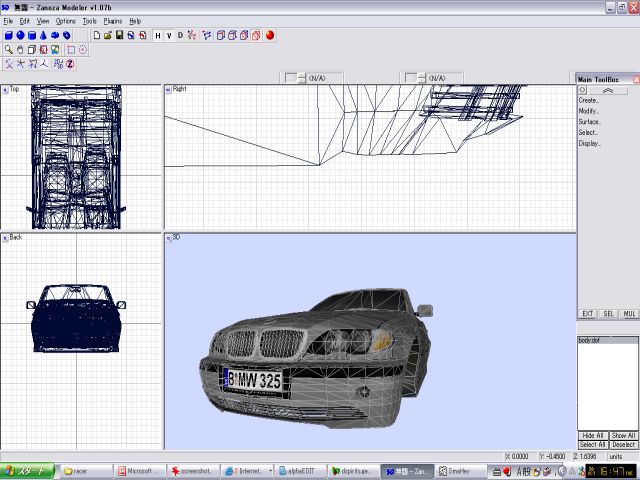The height and width of the screenshot is (480, 640).
Task: Click the red render sphere icon
Action: (270, 35)
